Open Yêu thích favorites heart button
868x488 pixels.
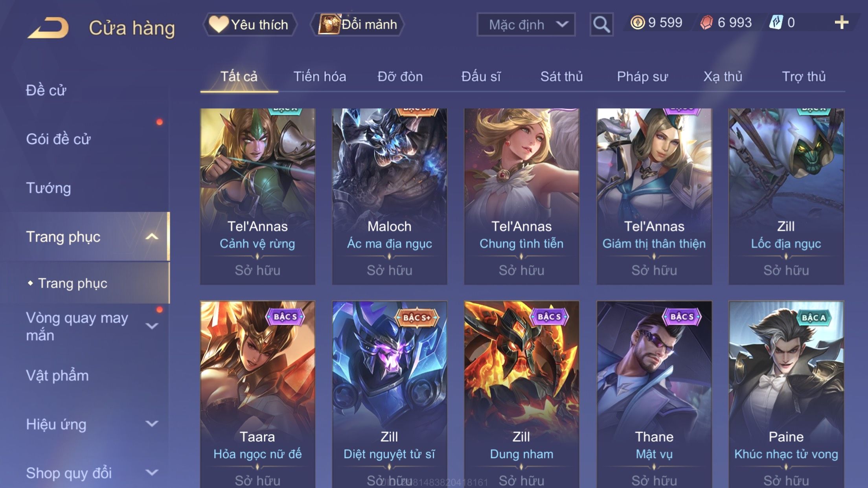249,24
